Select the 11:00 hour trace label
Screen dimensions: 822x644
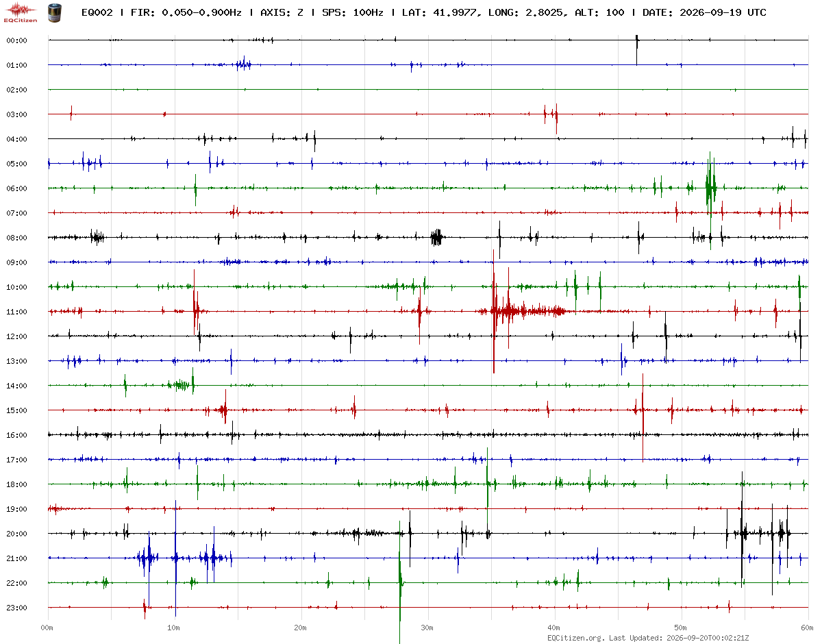16,312
